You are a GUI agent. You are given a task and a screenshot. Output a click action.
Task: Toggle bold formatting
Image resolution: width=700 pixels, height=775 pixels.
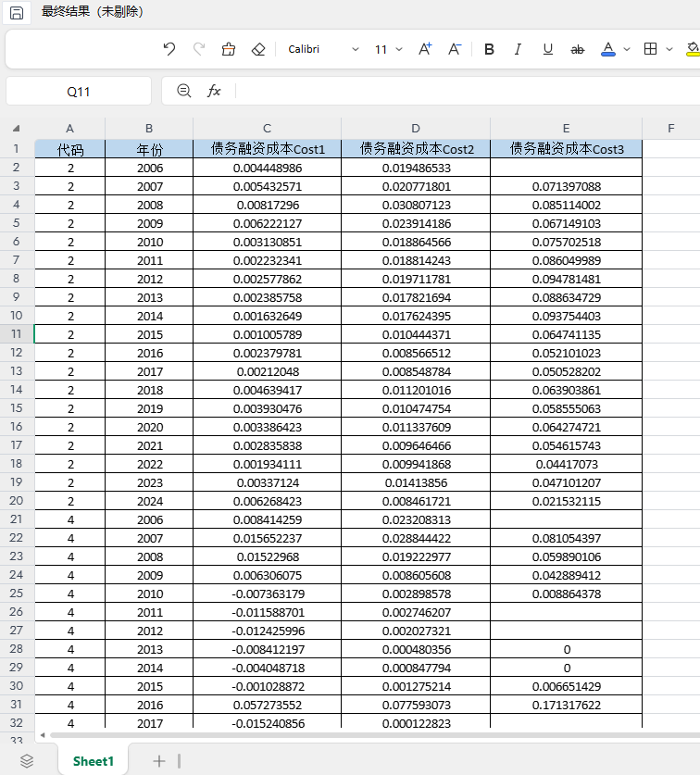pyautogui.click(x=489, y=49)
